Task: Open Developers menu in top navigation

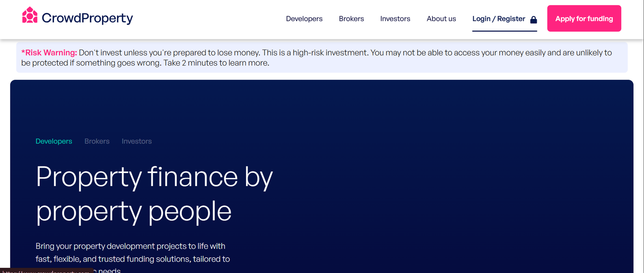Action: pos(304,19)
